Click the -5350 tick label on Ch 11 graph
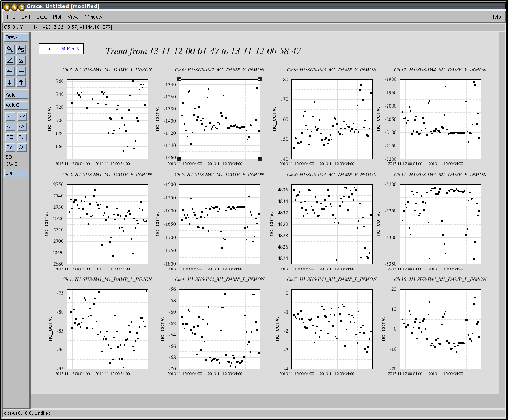 pyautogui.click(x=391, y=264)
